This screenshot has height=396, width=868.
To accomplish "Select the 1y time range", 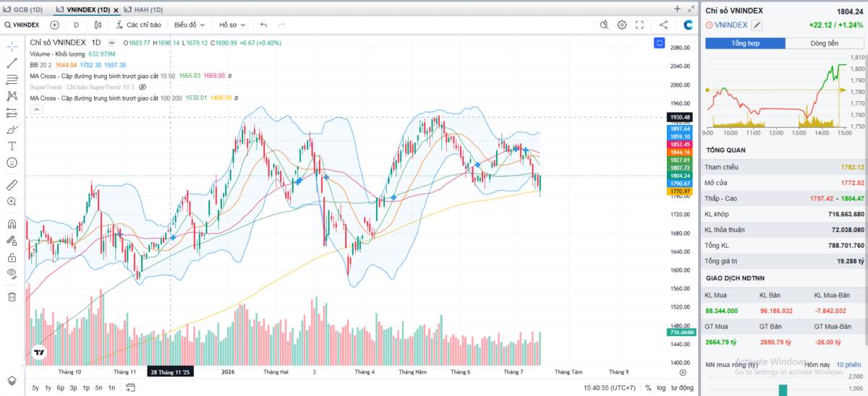I will click(48, 388).
